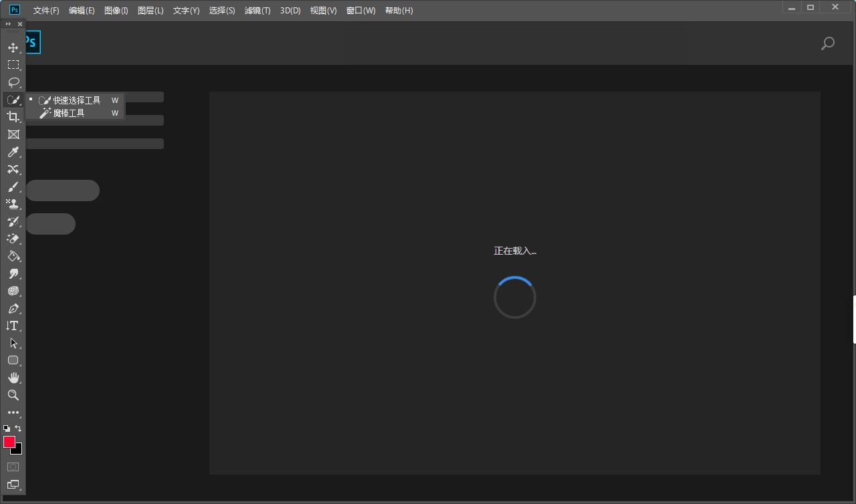The image size is (856, 504).
Task: Reset default foreground and background colors
Action: click(7, 428)
